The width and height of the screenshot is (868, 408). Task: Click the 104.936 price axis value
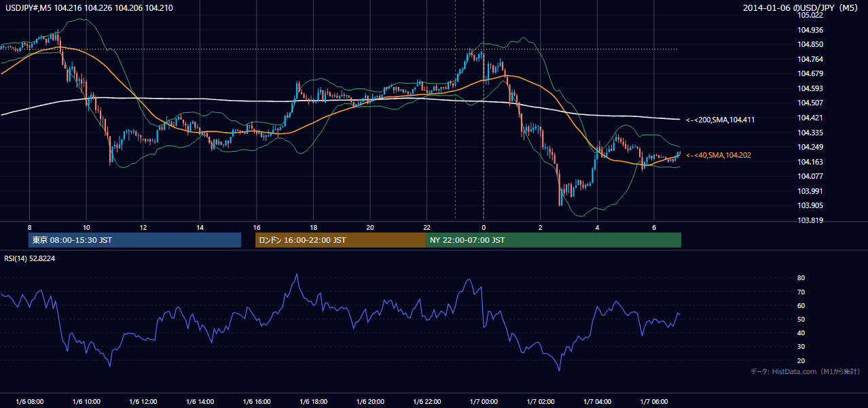810,30
